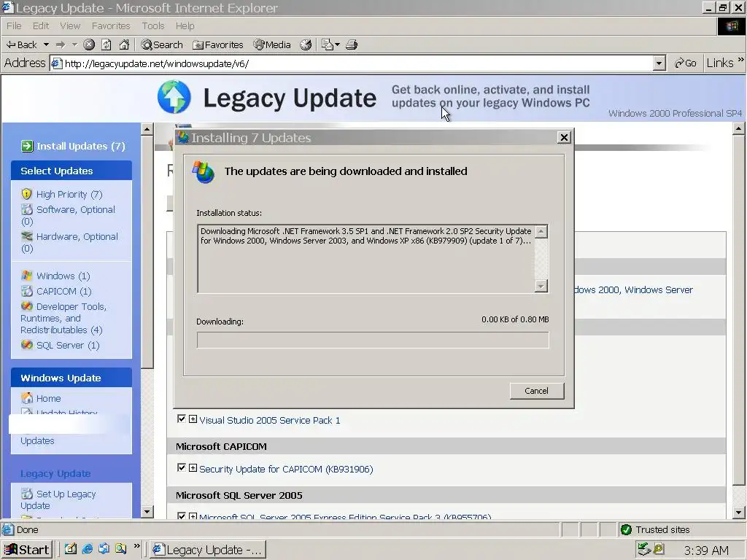Open the File menu
This screenshot has width=747, height=560.
14,26
